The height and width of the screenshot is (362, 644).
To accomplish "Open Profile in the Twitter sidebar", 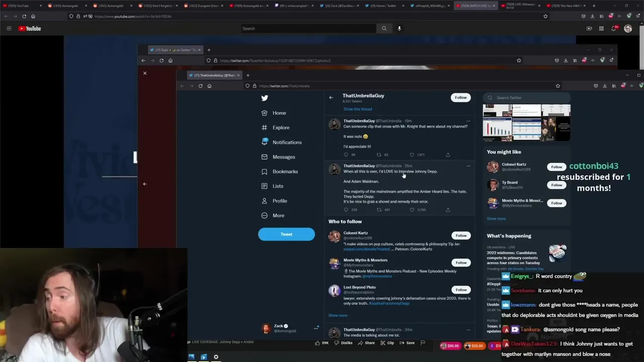I will (x=274, y=201).
